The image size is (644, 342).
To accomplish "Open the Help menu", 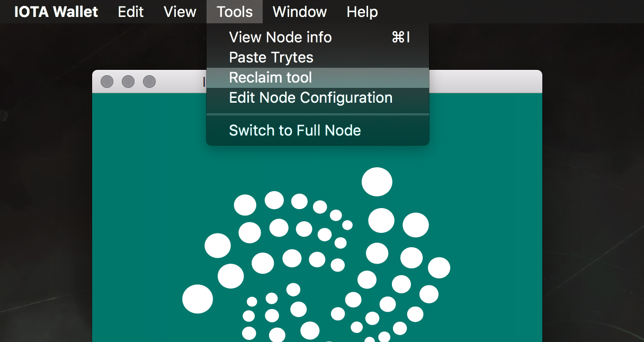I will [362, 12].
